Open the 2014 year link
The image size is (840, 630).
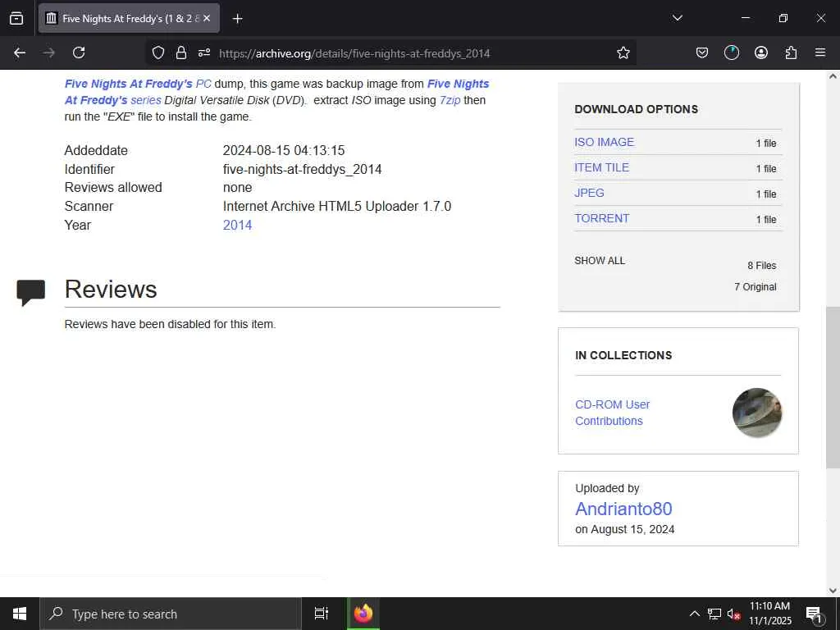[x=237, y=225]
